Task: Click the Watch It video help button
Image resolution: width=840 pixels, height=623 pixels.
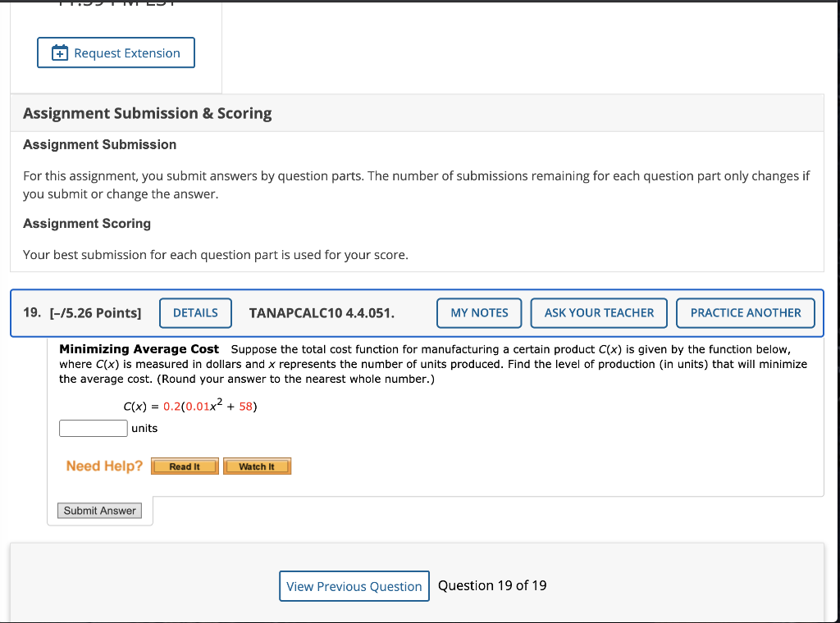Action: [x=257, y=466]
